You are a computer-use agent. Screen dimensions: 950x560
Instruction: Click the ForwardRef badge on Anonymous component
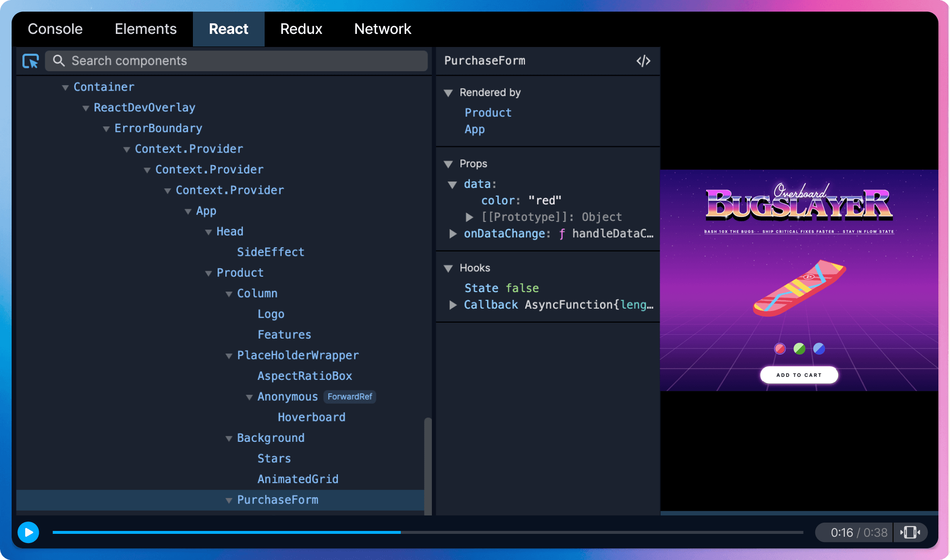[350, 397]
